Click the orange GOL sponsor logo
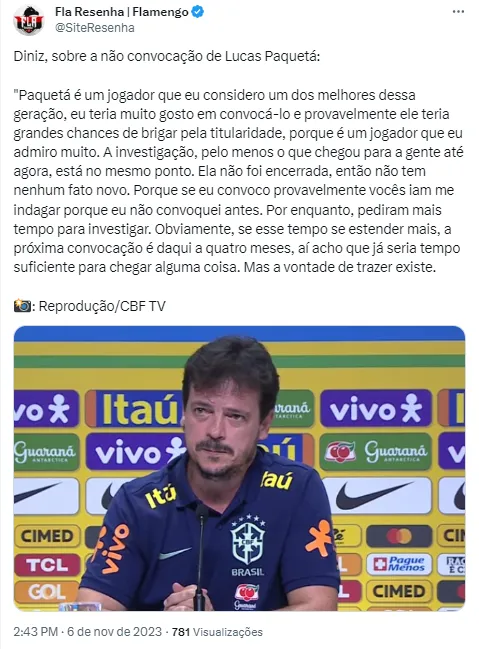The image size is (479, 649). pyautogui.click(x=47, y=592)
